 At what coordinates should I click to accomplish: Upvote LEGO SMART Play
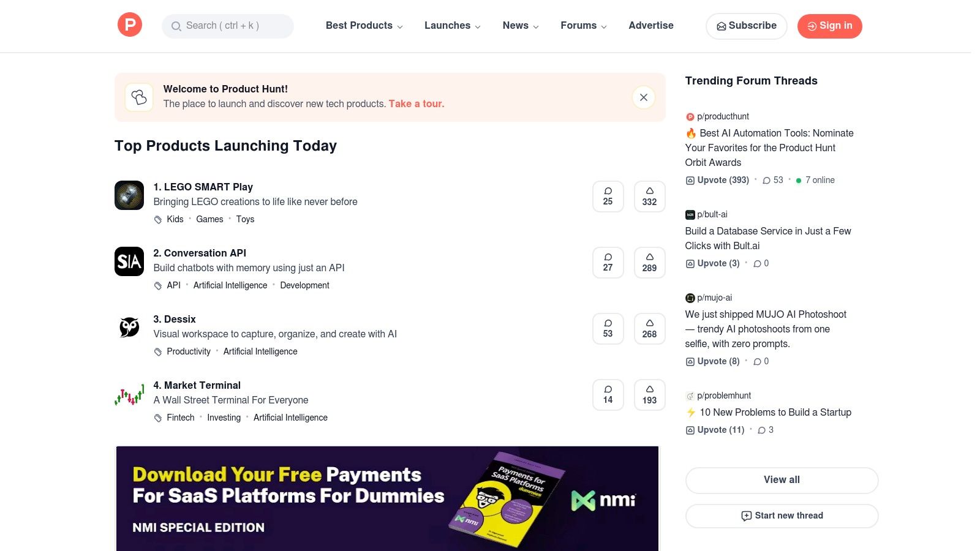(x=649, y=196)
